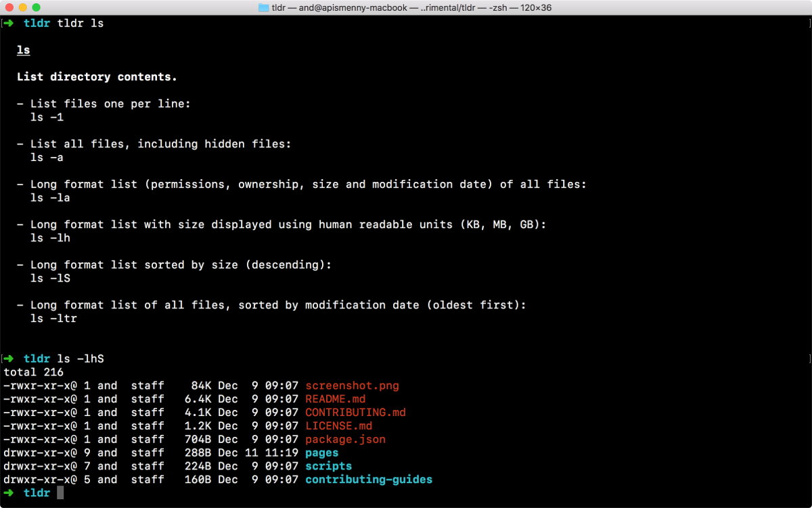Click the LICENSE.md file name

[x=338, y=426]
